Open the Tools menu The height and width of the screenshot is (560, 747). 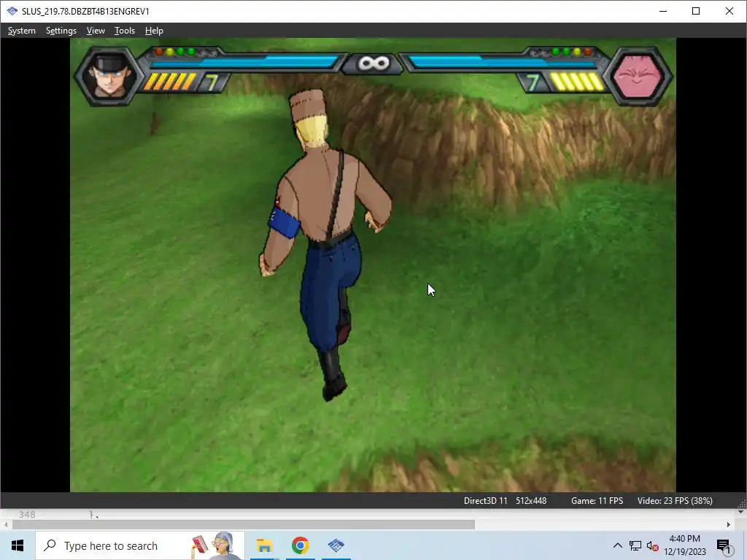point(125,31)
